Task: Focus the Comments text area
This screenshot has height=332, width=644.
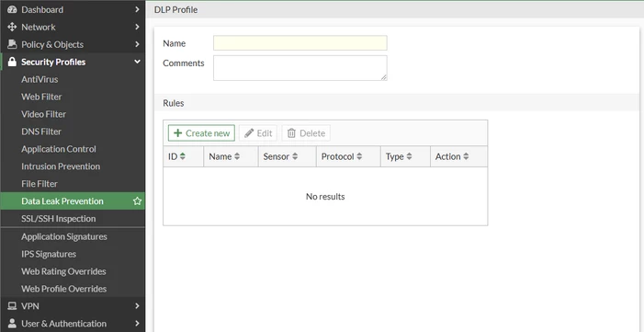Action: [299, 68]
